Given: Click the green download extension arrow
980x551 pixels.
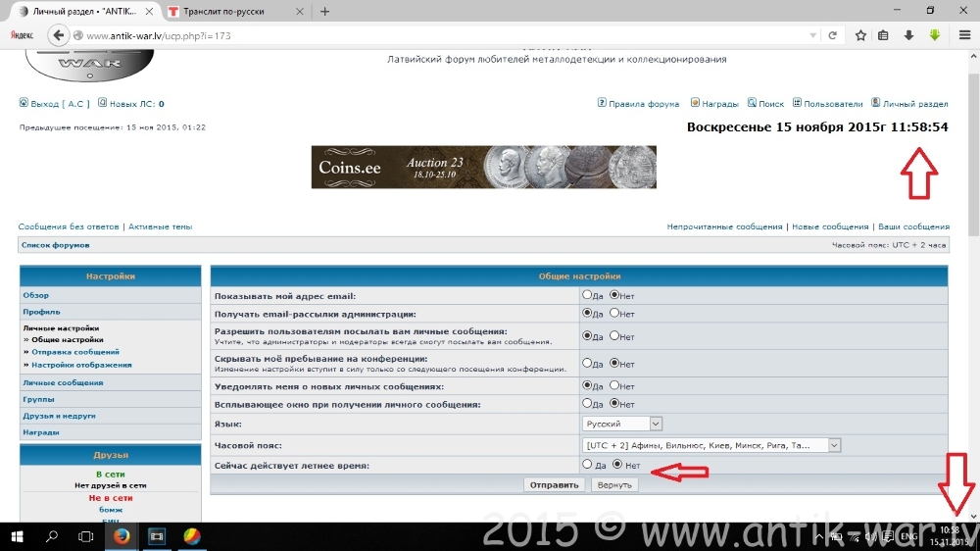Looking at the screenshot, I should click(x=935, y=35).
